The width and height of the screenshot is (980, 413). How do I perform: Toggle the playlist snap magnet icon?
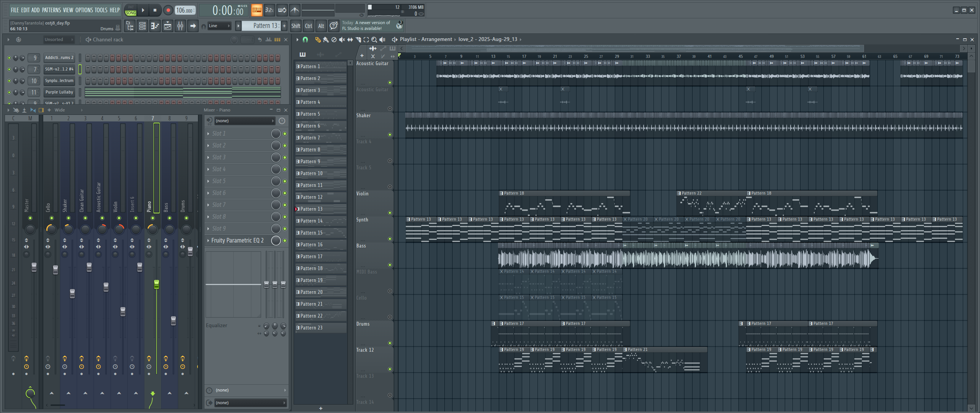(x=305, y=39)
